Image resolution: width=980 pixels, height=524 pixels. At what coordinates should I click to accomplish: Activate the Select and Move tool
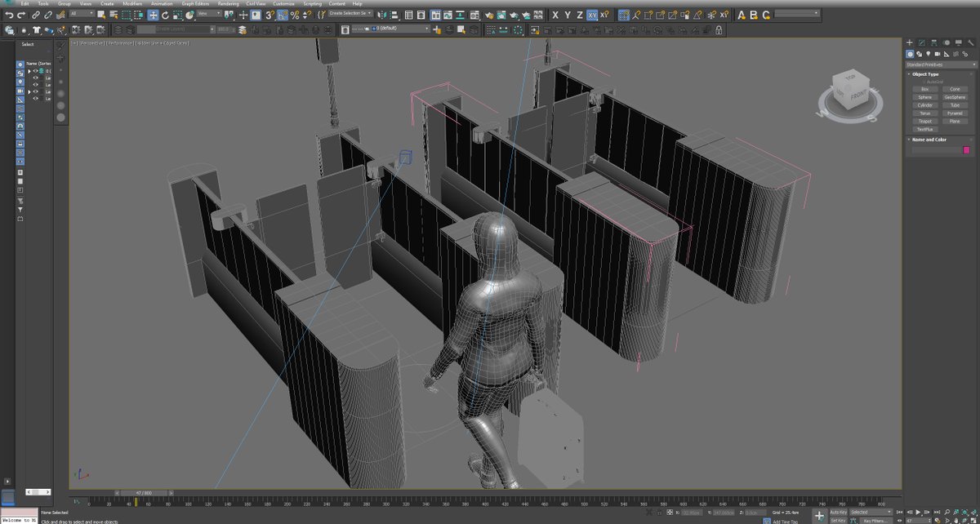tap(153, 15)
